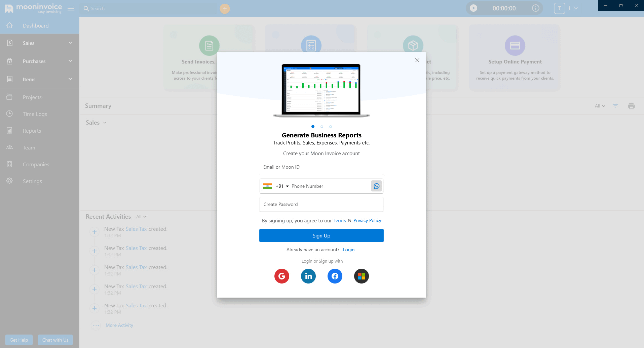Open Reports in sidebar
644x348 pixels.
(x=40, y=131)
